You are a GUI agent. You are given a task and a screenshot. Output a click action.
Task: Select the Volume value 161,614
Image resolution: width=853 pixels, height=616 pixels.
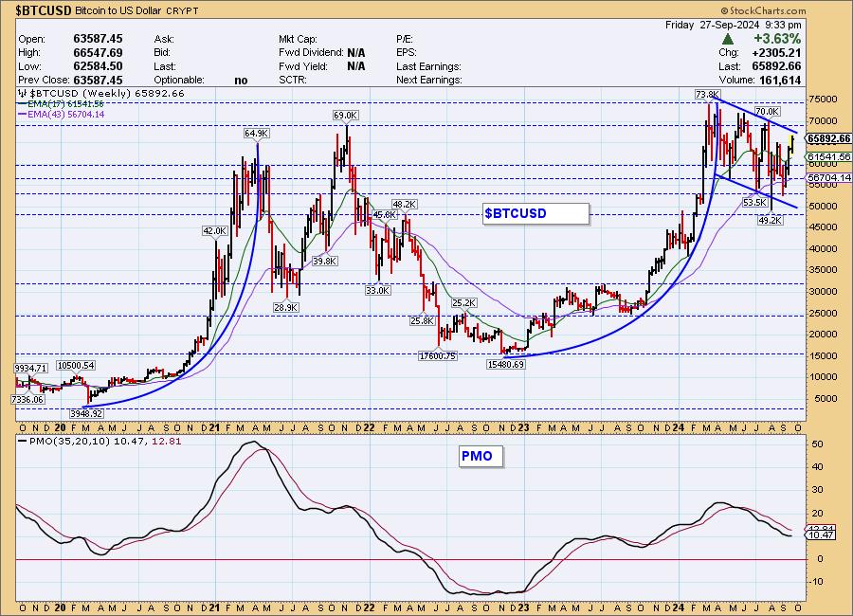click(x=778, y=80)
